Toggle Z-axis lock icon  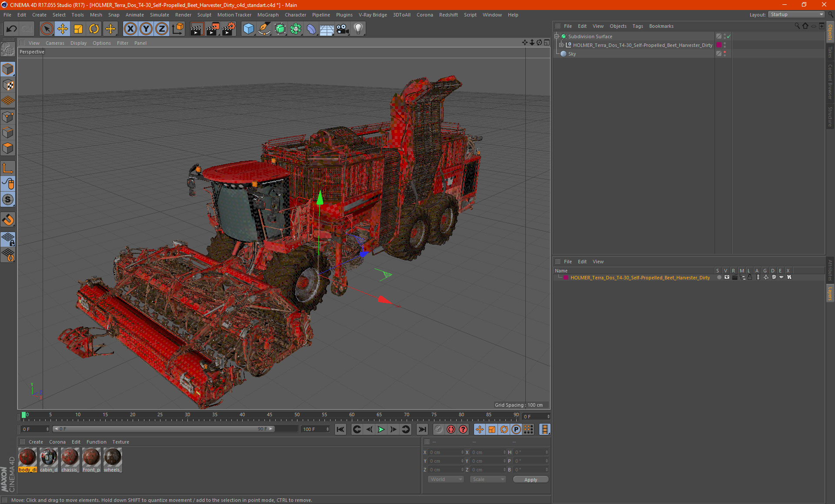point(162,29)
